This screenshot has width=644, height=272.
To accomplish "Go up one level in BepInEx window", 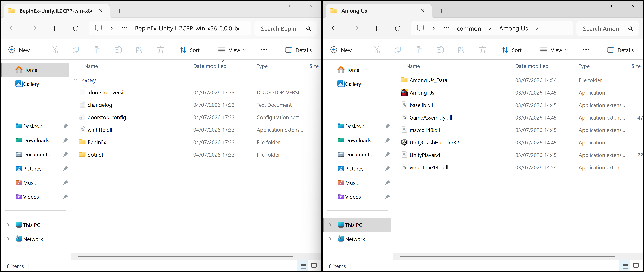I will coord(54,28).
